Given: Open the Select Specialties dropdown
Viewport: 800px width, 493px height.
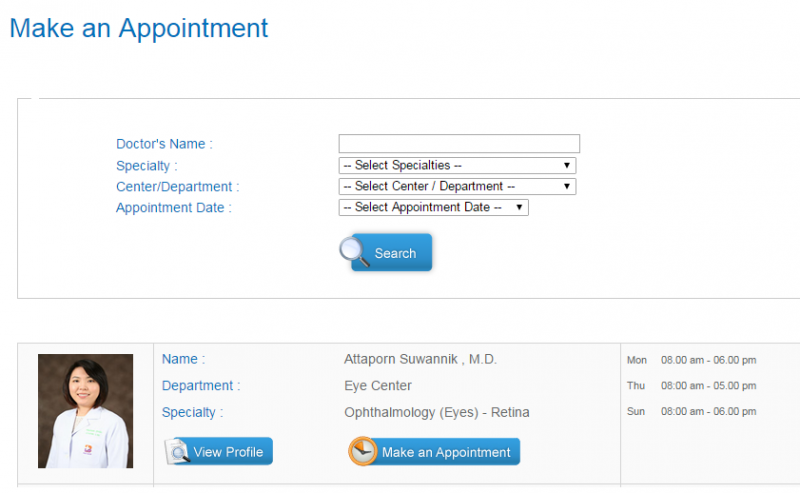Looking at the screenshot, I should coord(457,166).
